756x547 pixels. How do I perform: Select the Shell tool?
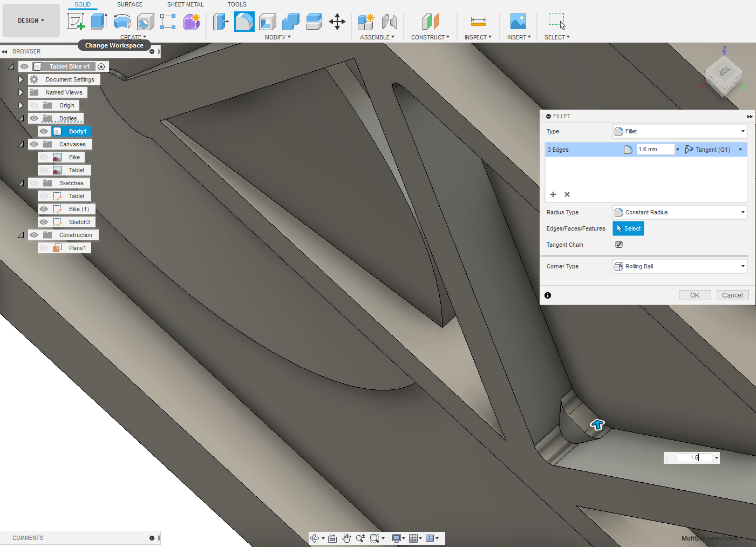point(268,22)
